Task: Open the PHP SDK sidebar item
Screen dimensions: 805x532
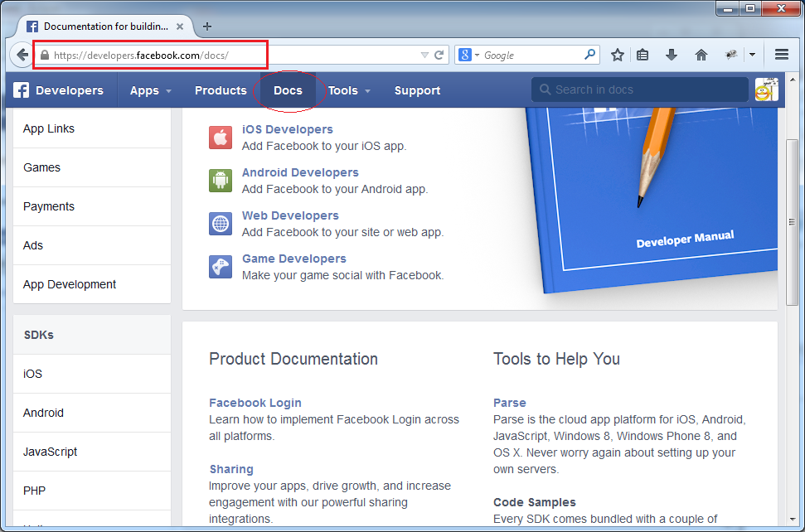Action: pos(92,491)
